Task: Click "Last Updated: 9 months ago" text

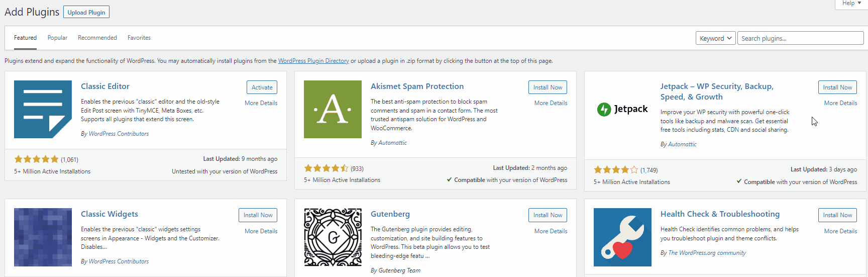Action: (240, 159)
